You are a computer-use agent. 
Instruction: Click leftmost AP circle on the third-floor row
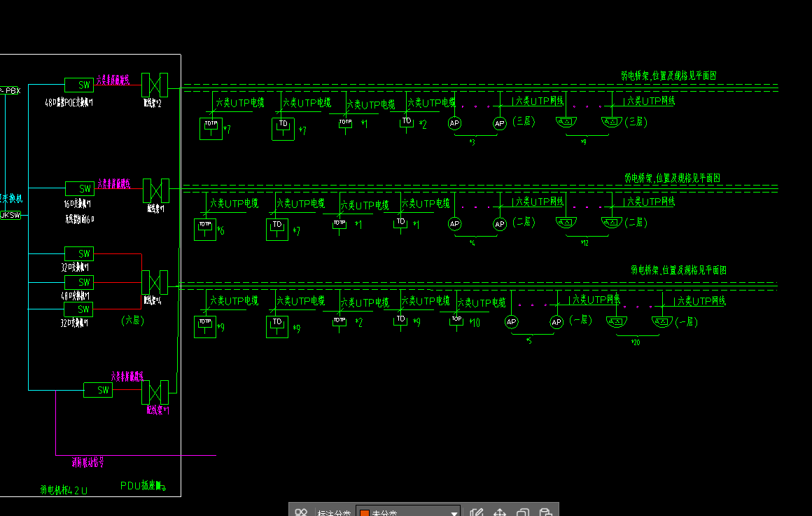454,123
